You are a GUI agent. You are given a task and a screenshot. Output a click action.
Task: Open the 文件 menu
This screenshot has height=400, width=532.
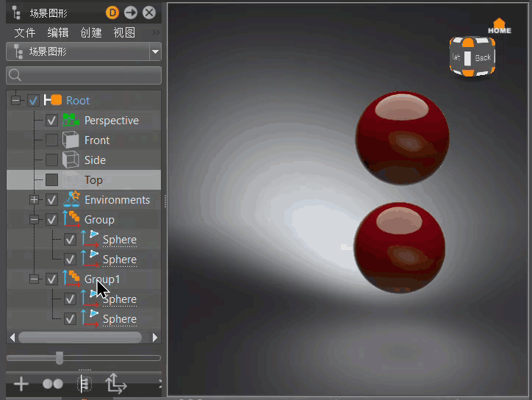point(25,32)
